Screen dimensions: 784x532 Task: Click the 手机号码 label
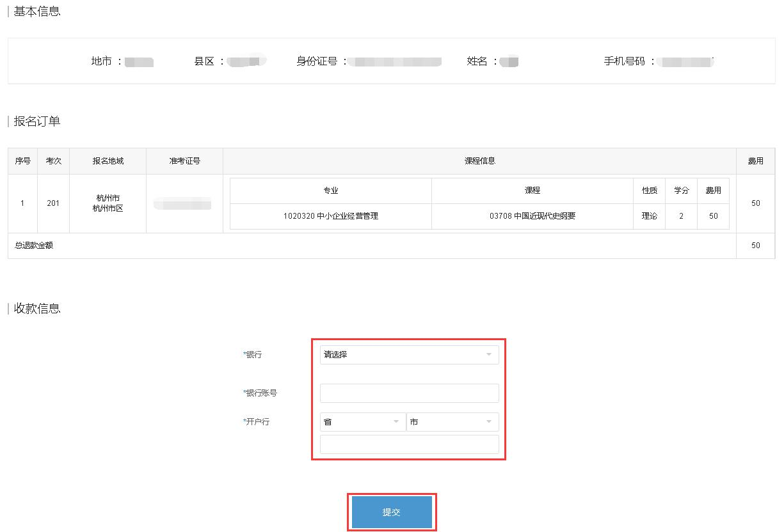[x=625, y=61]
